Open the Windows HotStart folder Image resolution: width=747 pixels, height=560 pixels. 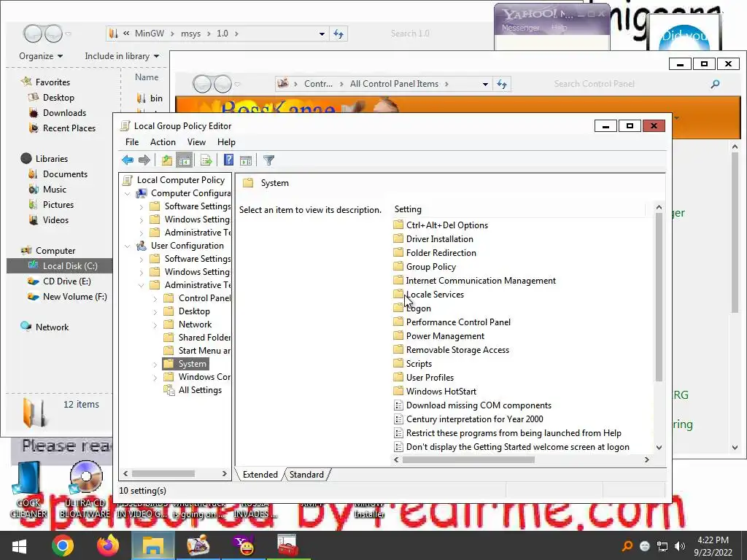(441, 391)
